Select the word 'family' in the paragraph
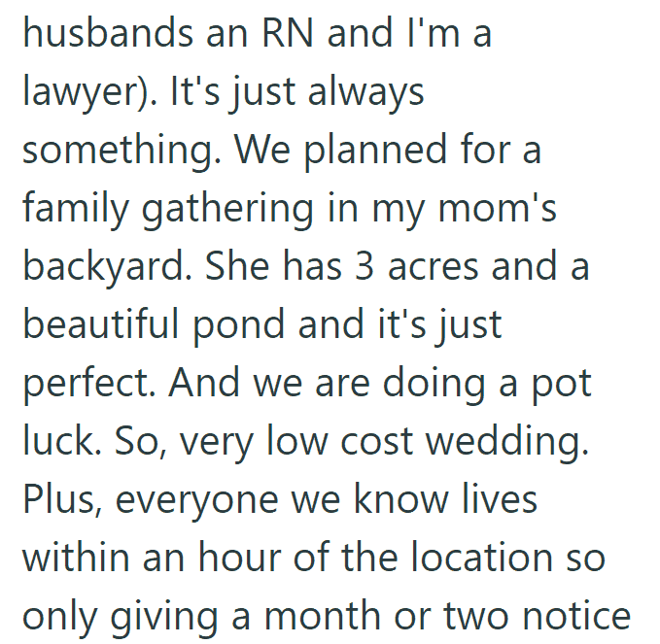The image size is (660, 644). click(x=76, y=209)
